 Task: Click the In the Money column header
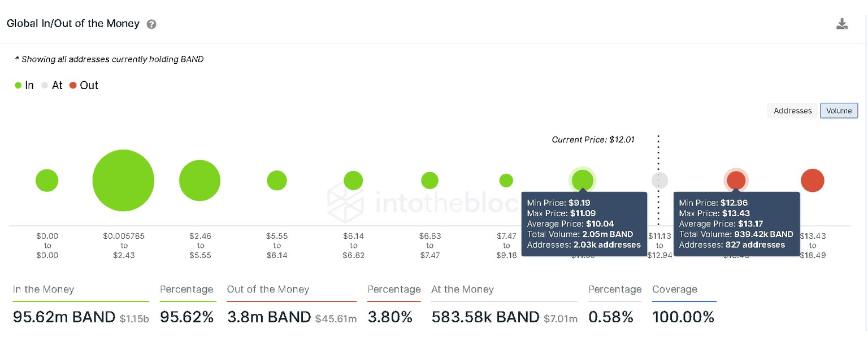pyautogui.click(x=43, y=290)
